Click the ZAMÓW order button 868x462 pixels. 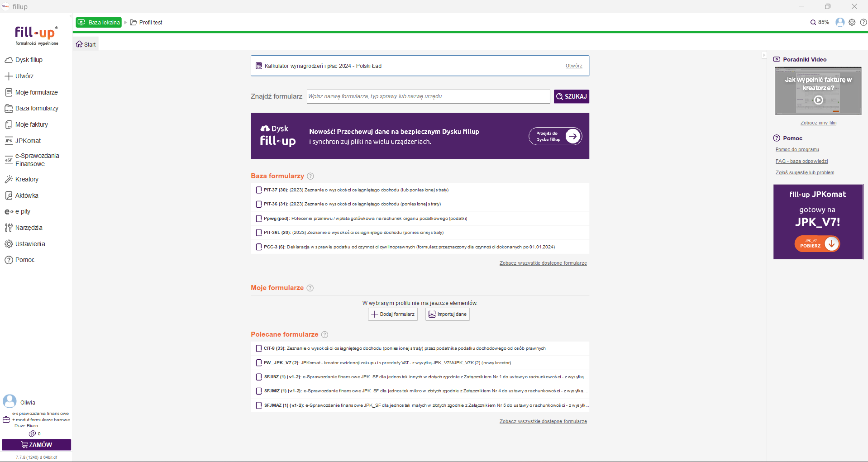[x=37, y=445]
